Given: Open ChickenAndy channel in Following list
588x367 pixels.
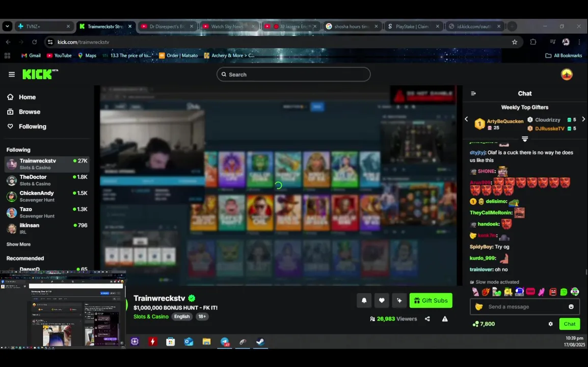Looking at the screenshot, I should pyautogui.click(x=47, y=197).
